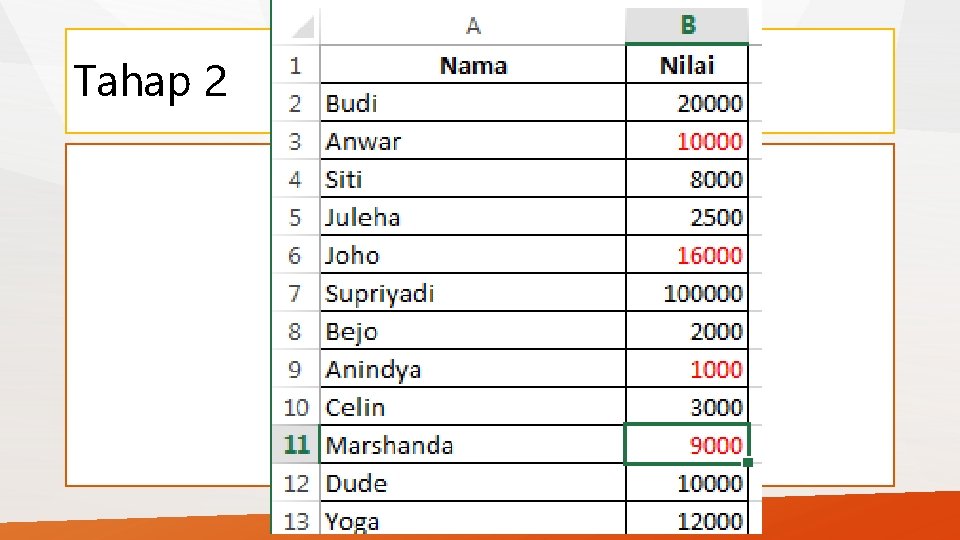Click the fill handle on cell B11

click(x=748, y=463)
